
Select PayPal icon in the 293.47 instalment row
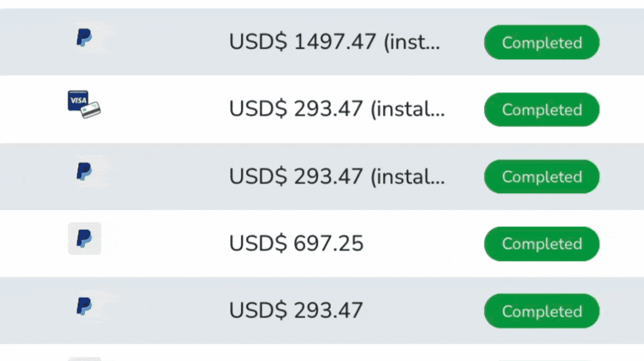84,171
